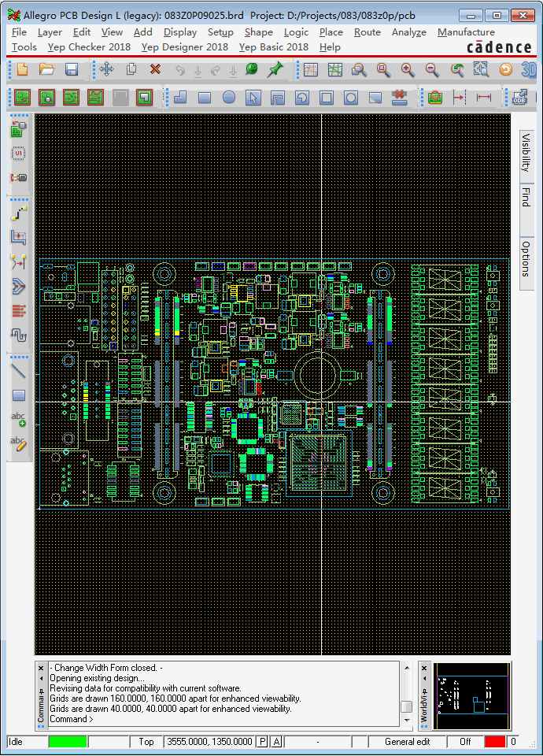543x756 pixels.
Task: Select the Edit Text abc-pencil icon
Action: click(x=19, y=443)
